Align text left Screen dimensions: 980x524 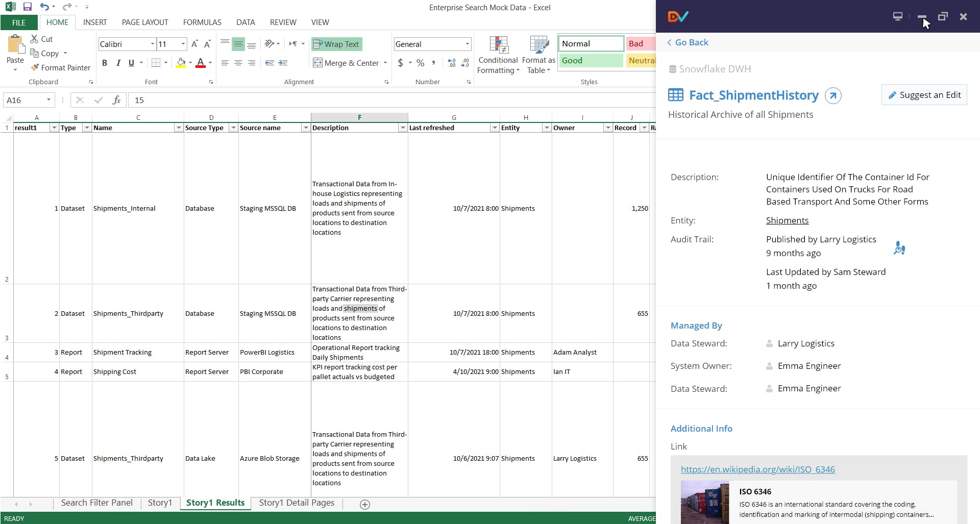point(225,63)
